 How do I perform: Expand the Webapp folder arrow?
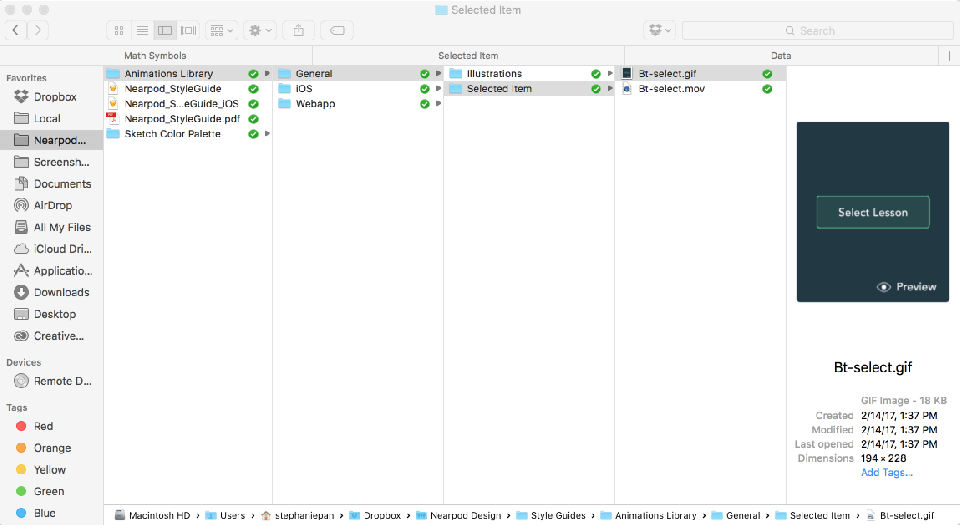[x=438, y=104]
